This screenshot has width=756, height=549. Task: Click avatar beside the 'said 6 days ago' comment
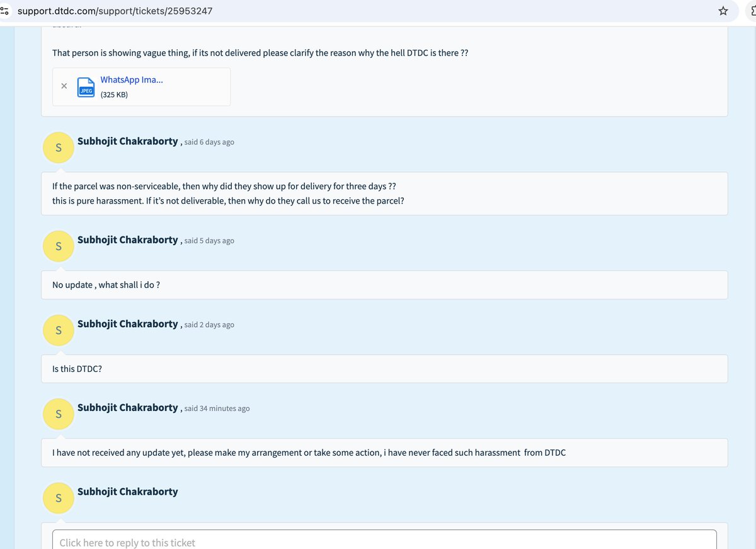click(59, 147)
